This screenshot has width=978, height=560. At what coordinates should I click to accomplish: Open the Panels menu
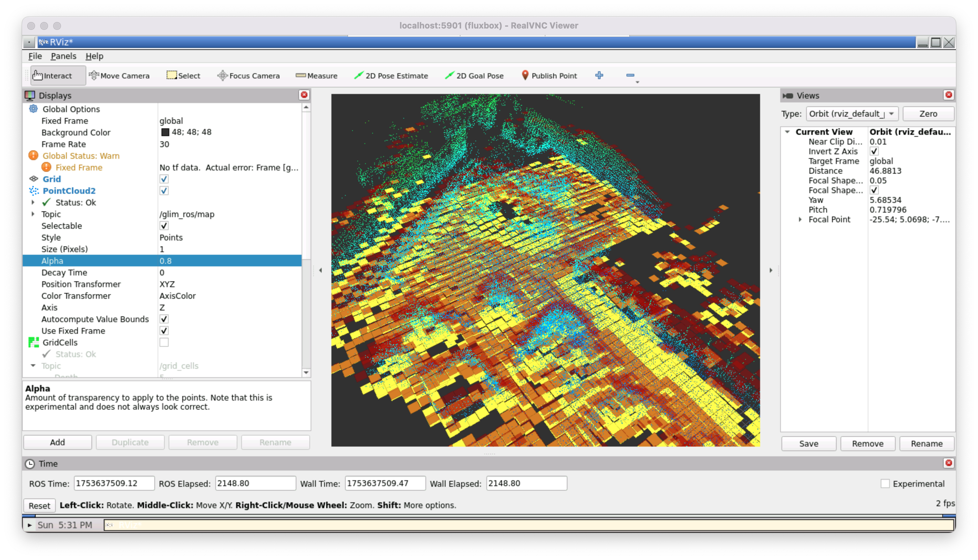(64, 56)
